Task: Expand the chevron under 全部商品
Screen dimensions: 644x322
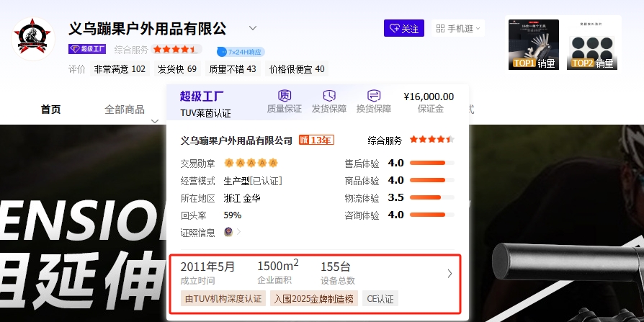Action: coord(155,121)
